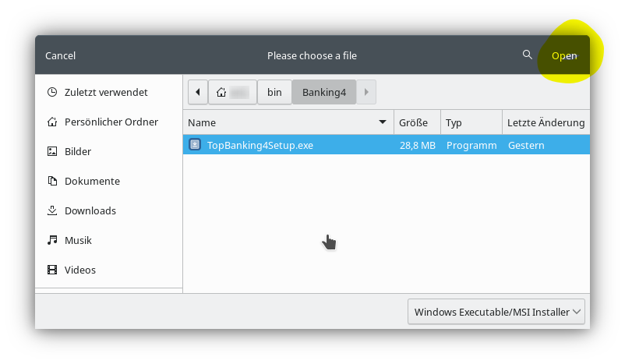
Task: Click the Videos film icon
Action: tap(52, 270)
